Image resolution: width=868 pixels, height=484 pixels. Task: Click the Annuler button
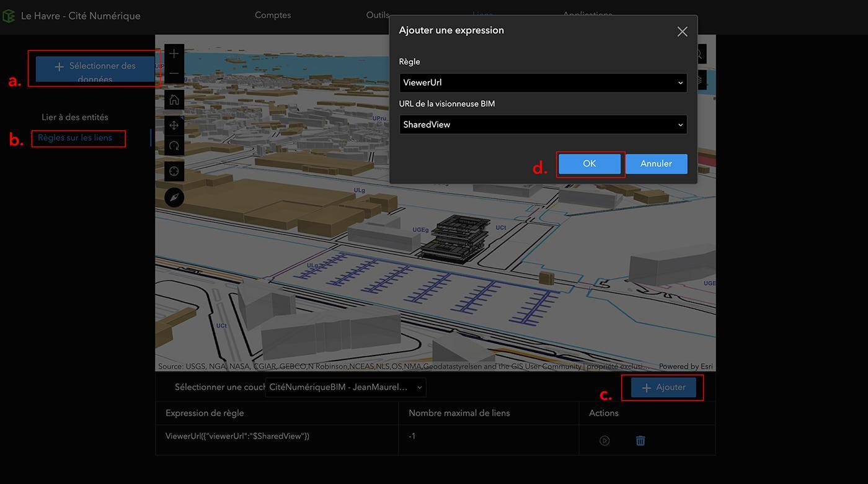656,164
